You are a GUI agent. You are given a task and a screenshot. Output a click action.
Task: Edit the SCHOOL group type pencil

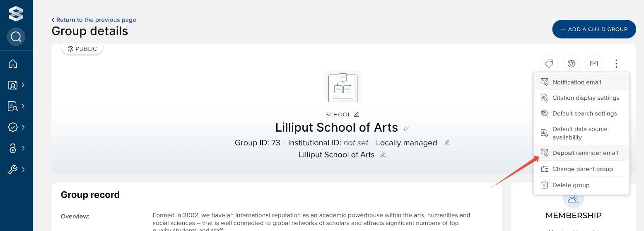(x=357, y=115)
